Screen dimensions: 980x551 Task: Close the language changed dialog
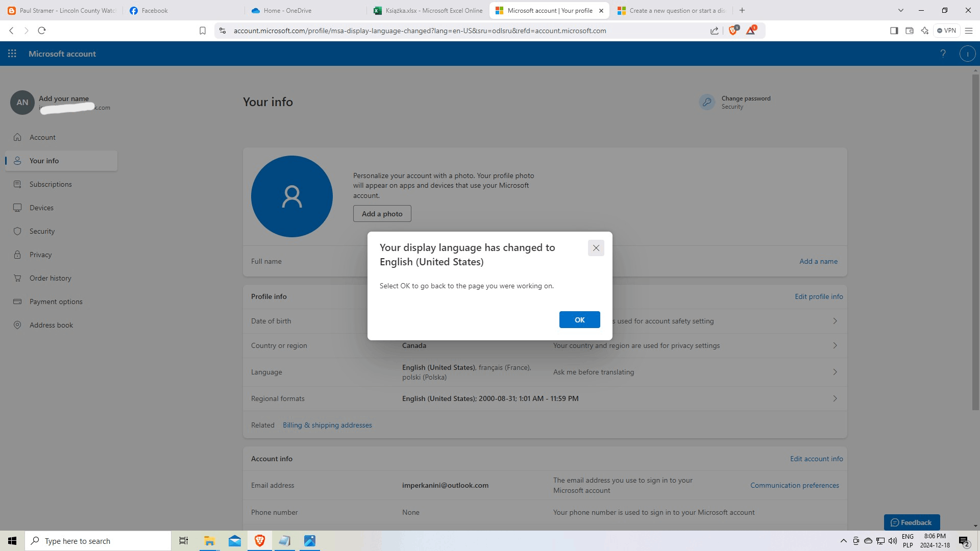pos(596,248)
